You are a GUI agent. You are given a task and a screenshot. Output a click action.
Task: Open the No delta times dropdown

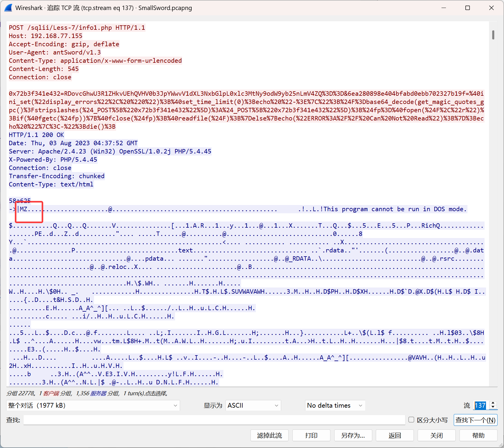(x=335, y=405)
